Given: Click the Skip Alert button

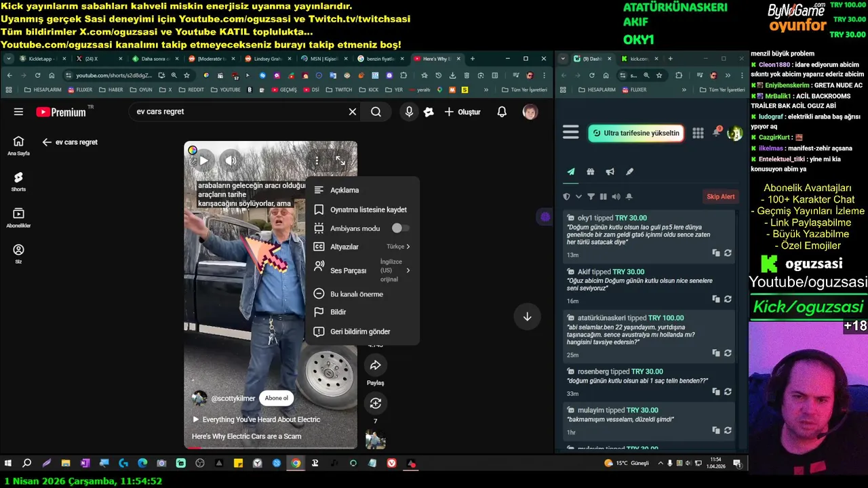Looking at the screenshot, I should click(x=721, y=197).
